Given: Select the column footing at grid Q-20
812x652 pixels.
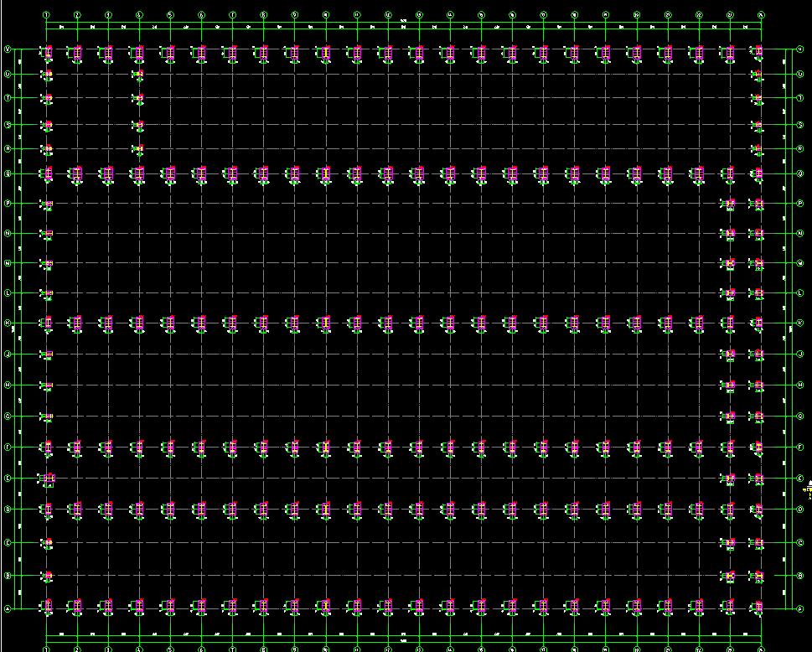Looking at the screenshot, I should tap(635, 174).
